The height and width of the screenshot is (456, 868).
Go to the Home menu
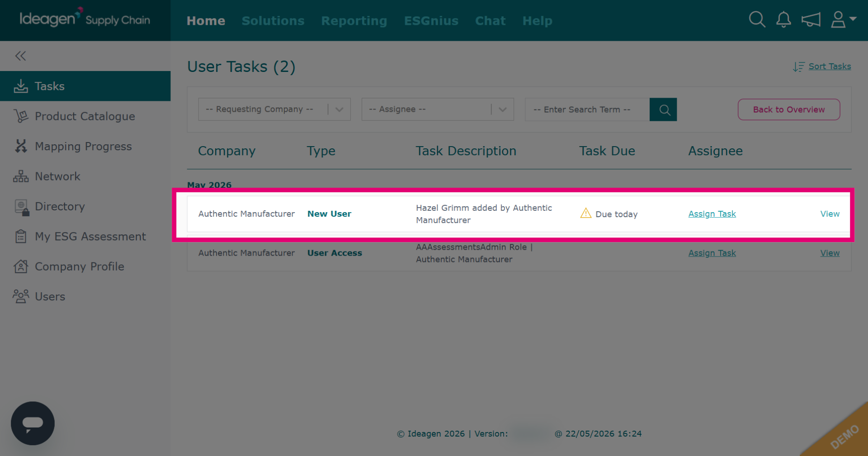point(206,21)
